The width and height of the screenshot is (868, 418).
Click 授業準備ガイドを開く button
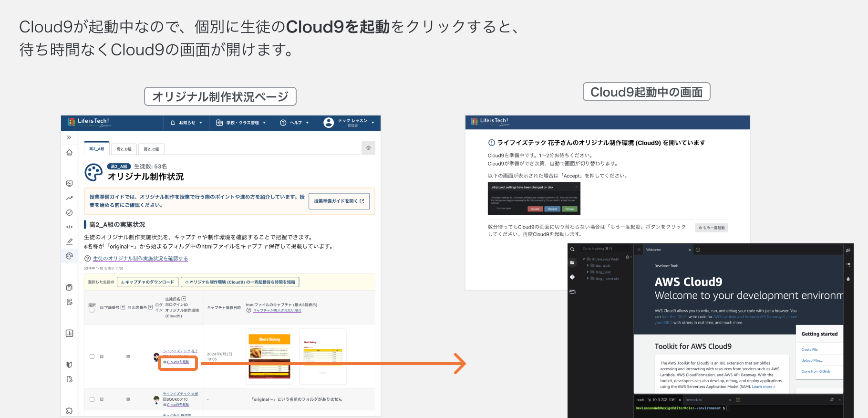339,201
